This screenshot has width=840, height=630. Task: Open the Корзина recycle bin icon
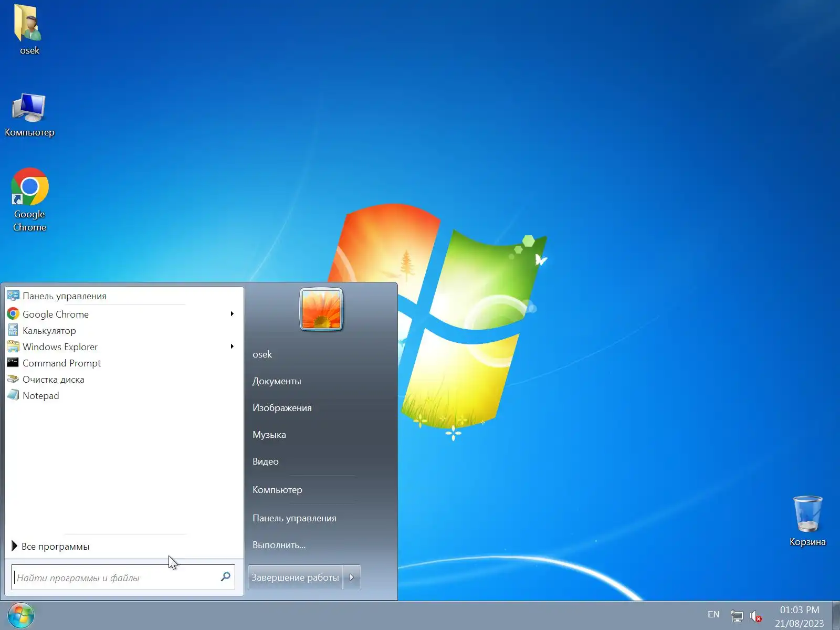[807, 521]
